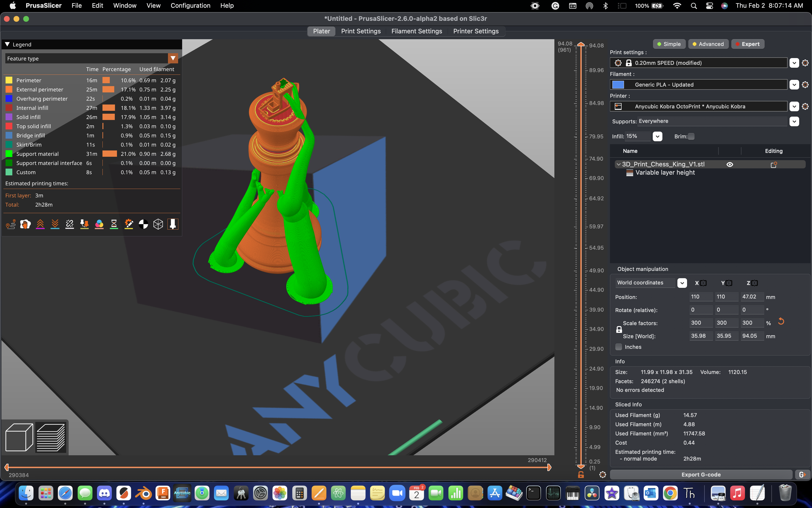Switch to 3D editor cube view
The width and height of the screenshot is (812, 508).
[x=20, y=437]
